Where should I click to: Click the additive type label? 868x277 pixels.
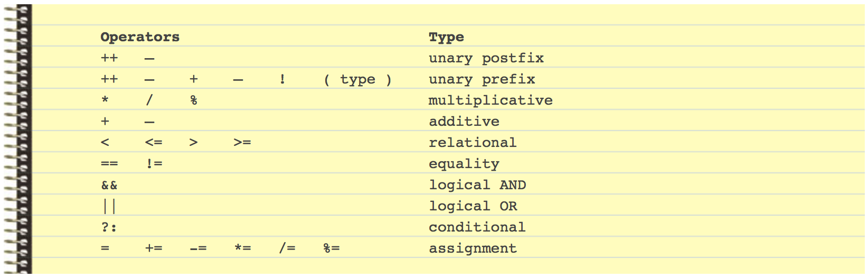click(464, 122)
